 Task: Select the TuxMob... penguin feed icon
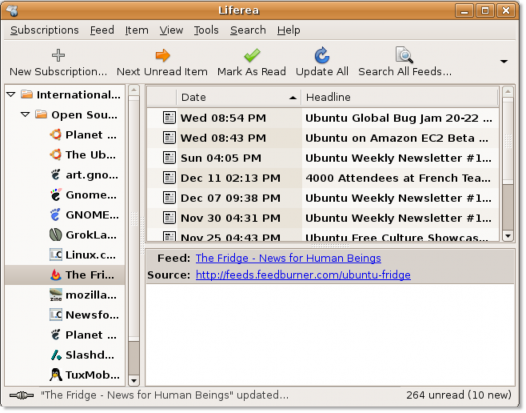coord(56,375)
